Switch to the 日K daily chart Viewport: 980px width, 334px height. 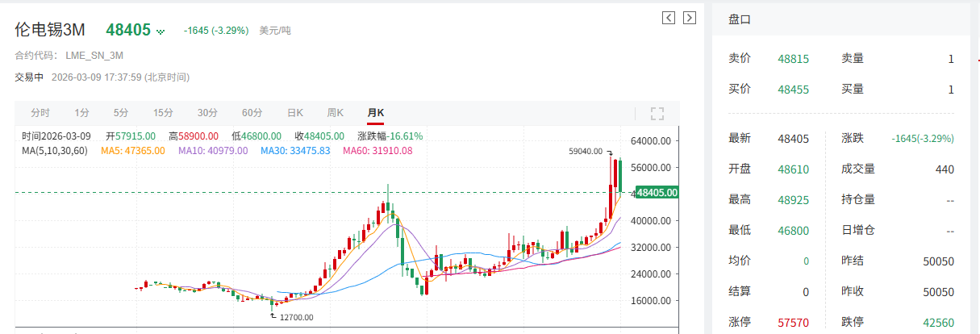point(295,113)
